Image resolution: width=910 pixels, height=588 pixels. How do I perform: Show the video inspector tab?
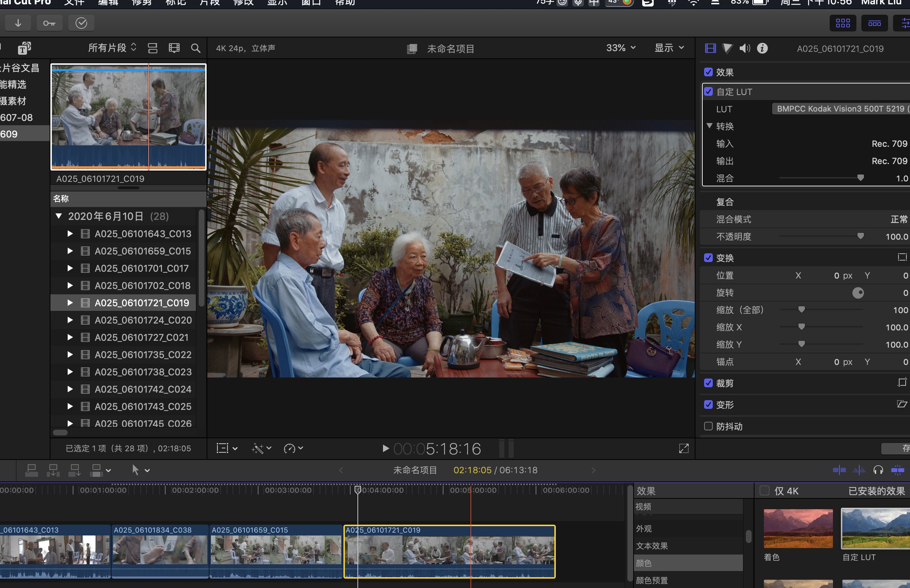pyautogui.click(x=710, y=48)
